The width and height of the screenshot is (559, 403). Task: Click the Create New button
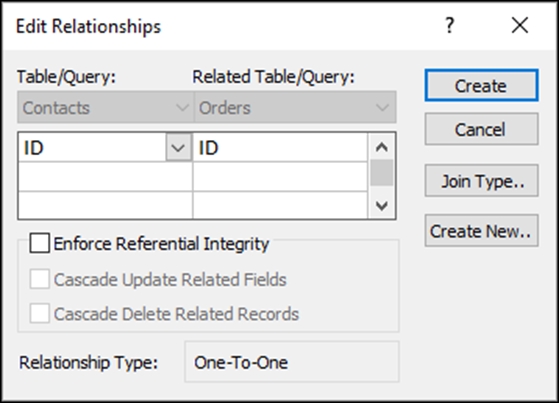coord(481,231)
